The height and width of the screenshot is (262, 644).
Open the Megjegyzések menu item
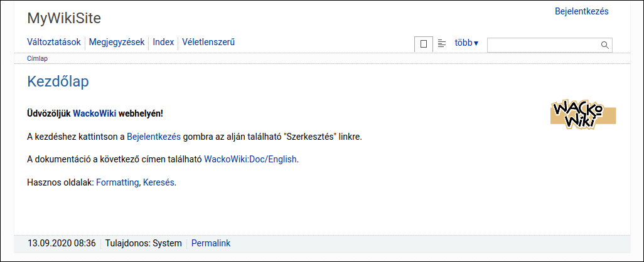tap(117, 43)
